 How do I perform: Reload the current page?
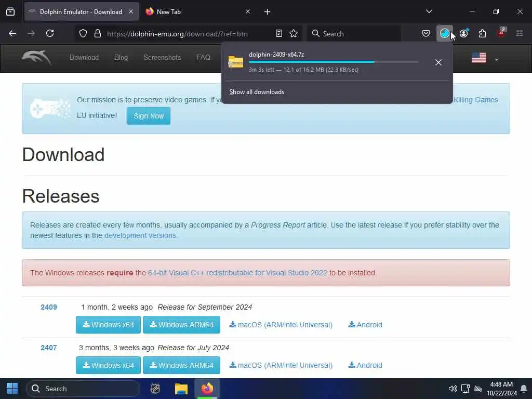tap(50, 33)
